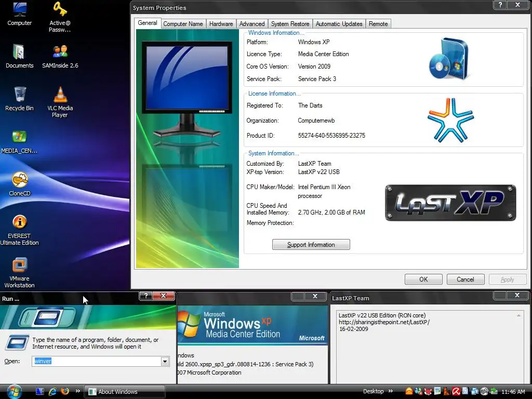Click the 'Computernewb' organization value
Viewport: 532px width, 399px height.
click(316, 121)
